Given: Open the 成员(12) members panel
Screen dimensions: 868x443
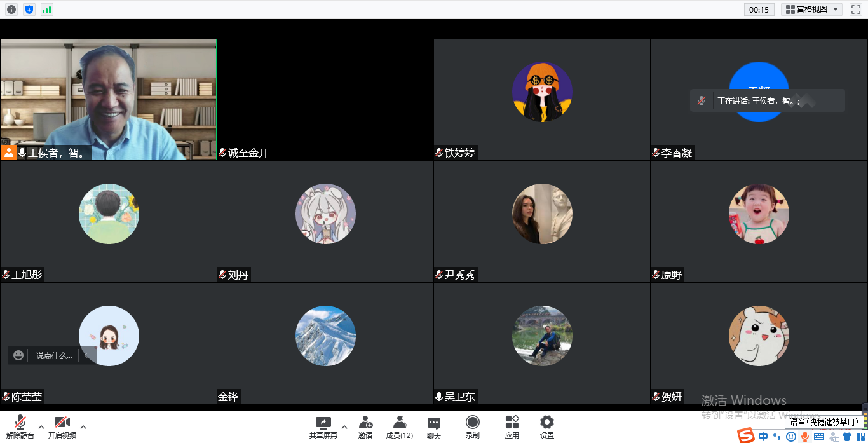Looking at the screenshot, I should [x=400, y=427].
